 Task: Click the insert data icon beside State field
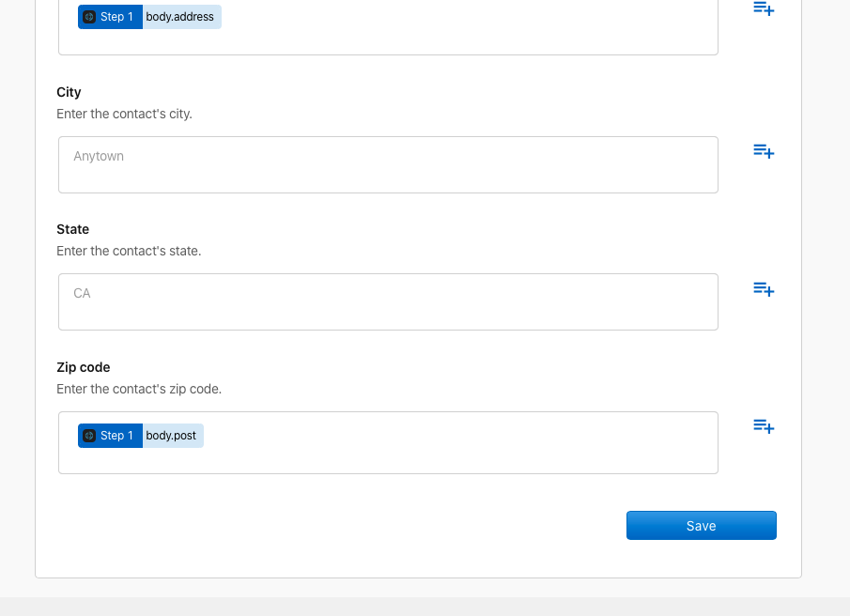764,289
